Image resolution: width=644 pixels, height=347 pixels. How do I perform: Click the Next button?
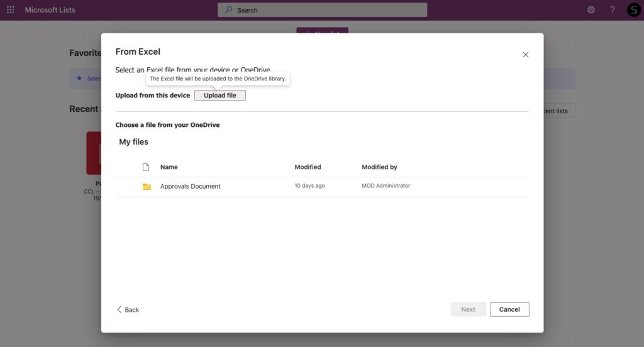(468, 310)
